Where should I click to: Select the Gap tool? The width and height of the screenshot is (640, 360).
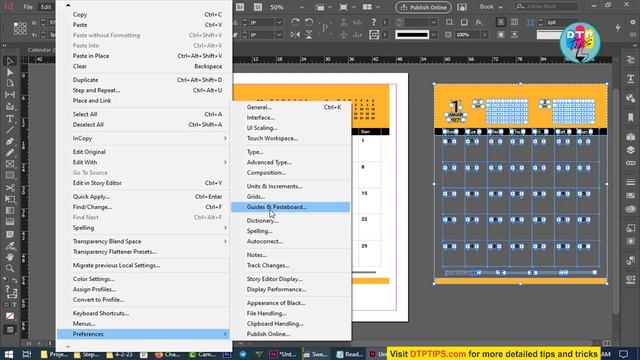click(x=10, y=95)
